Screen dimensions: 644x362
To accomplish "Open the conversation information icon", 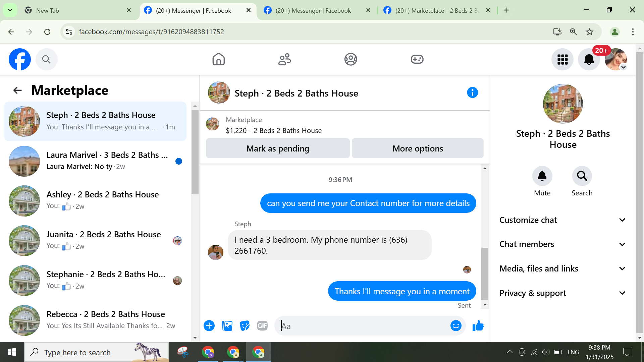I will tap(472, 93).
